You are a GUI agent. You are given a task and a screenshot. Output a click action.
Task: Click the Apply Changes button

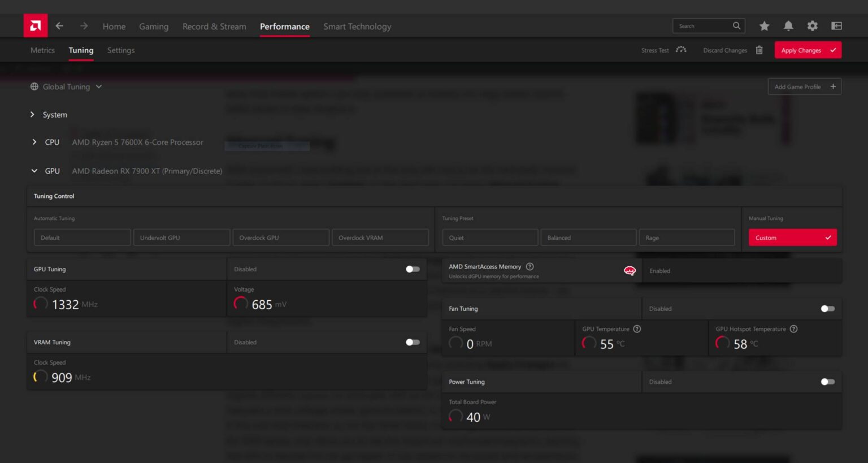tap(808, 50)
